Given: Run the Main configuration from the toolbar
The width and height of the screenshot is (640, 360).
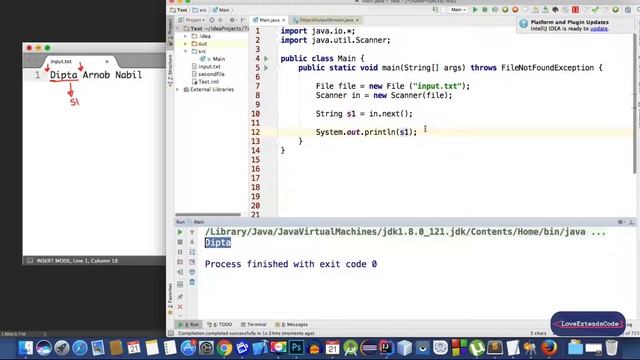Looking at the screenshot, I should point(475,10).
